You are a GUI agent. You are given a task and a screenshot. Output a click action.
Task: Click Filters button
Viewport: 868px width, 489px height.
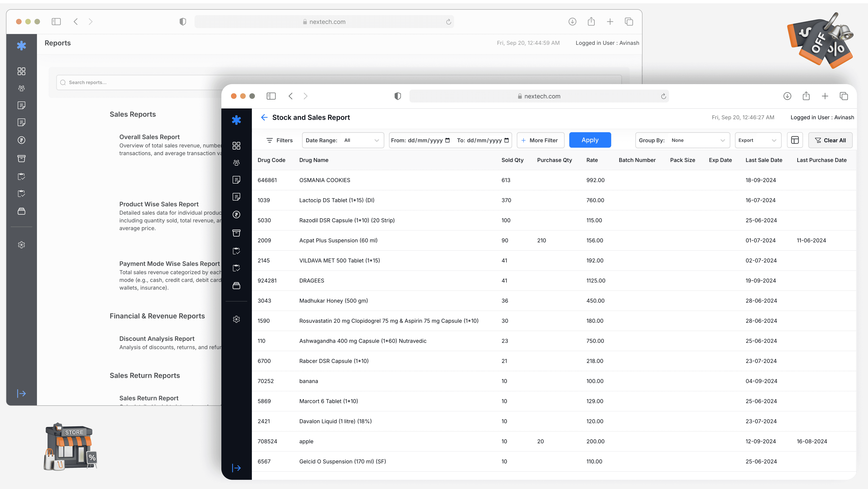pyautogui.click(x=279, y=140)
